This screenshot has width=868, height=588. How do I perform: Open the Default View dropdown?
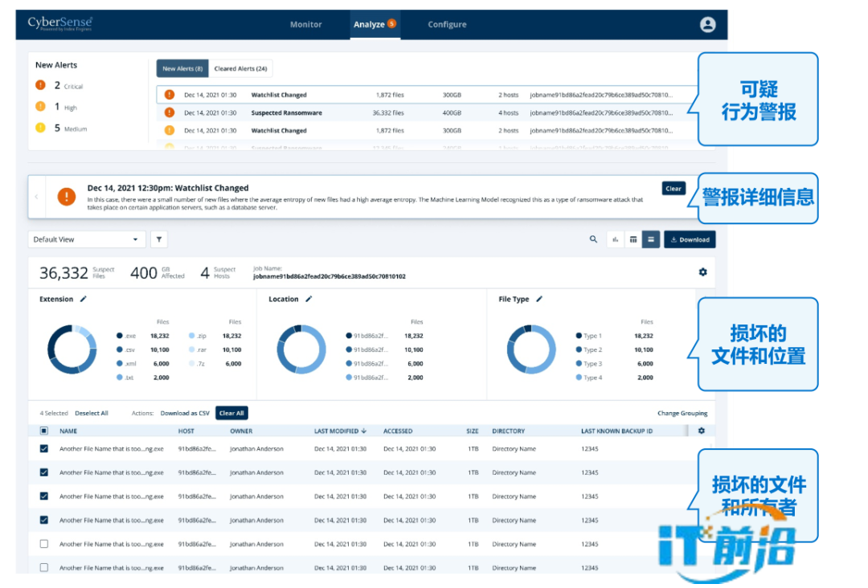87,239
